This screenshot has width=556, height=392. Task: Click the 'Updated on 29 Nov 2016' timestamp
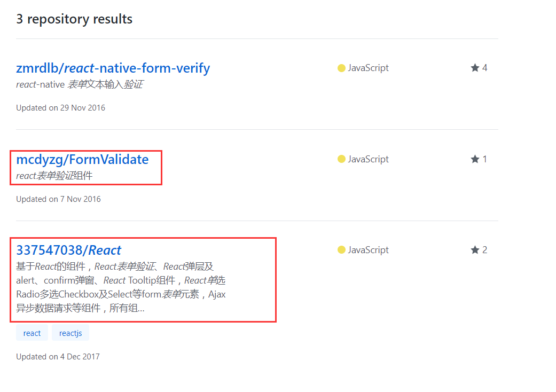60,108
